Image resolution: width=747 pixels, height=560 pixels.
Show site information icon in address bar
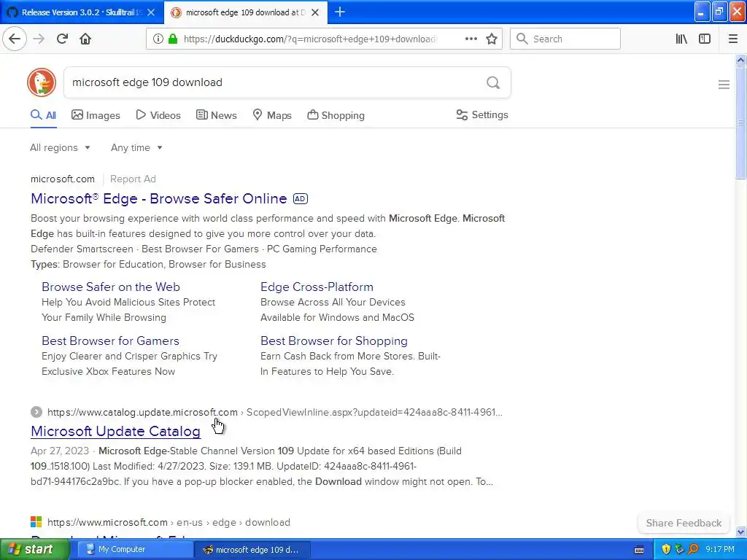pyautogui.click(x=158, y=39)
